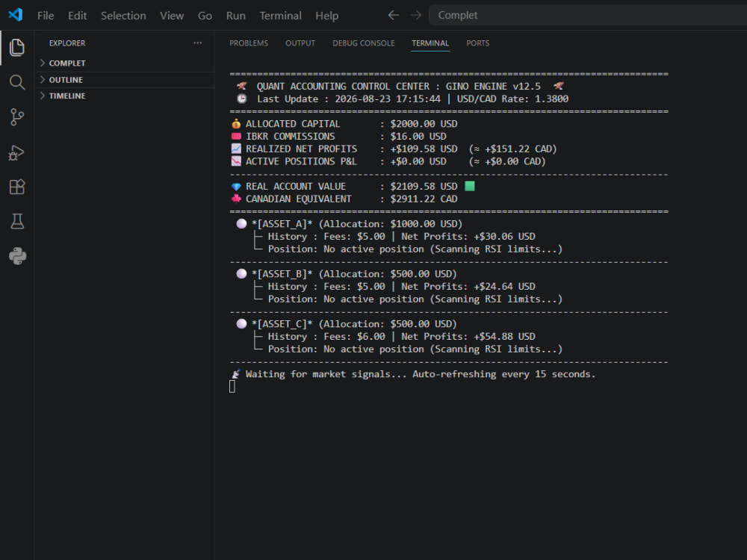This screenshot has height=560, width=747.
Task: Open the Help menu
Action: tap(327, 16)
